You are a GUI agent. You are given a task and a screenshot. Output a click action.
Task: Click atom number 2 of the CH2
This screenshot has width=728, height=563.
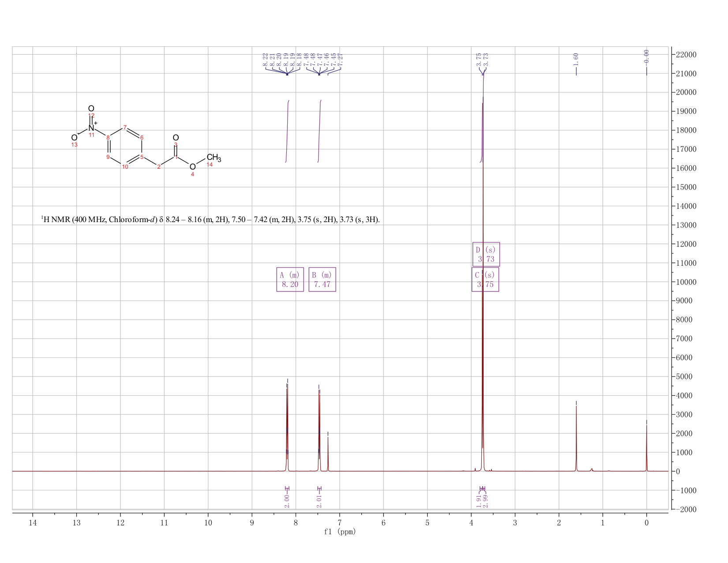pos(159,166)
